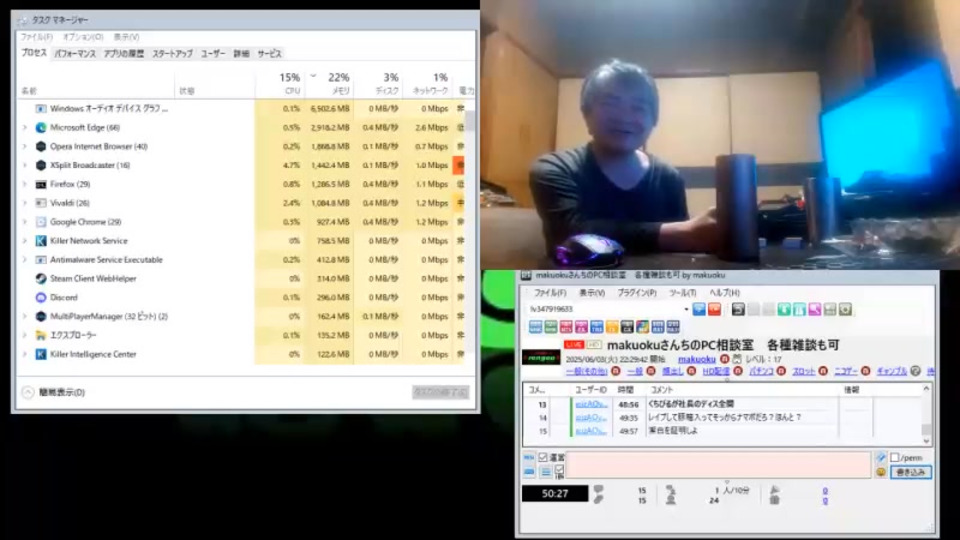Screen dimensions: 960x540
Task: Toggle the 運営 checkbox
Action: 542,457
